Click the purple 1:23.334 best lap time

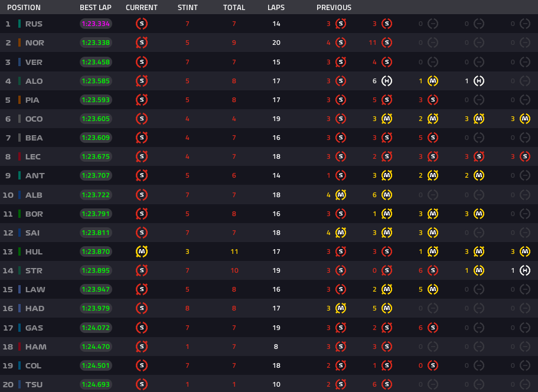(x=96, y=24)
